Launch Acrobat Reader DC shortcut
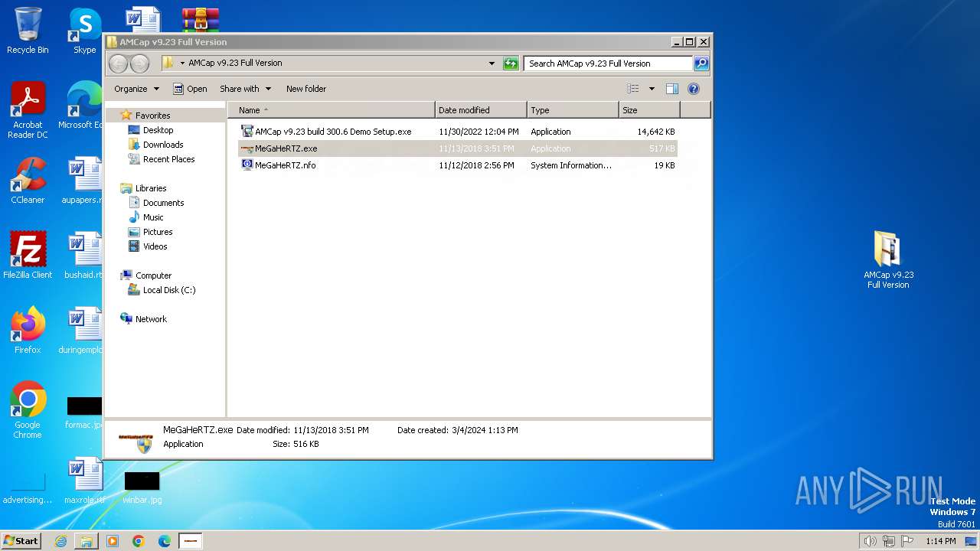Viewport: 980px width, 551px height. pos(28,110)
